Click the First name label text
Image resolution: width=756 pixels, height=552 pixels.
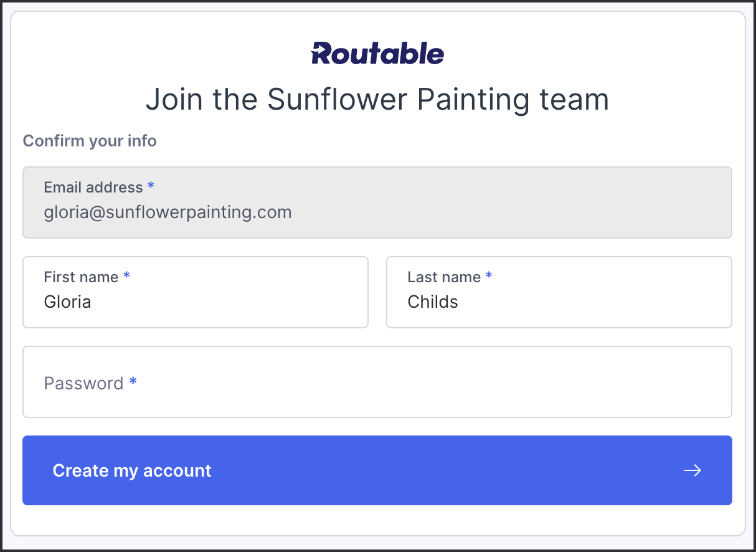click(x=81, y=277)
